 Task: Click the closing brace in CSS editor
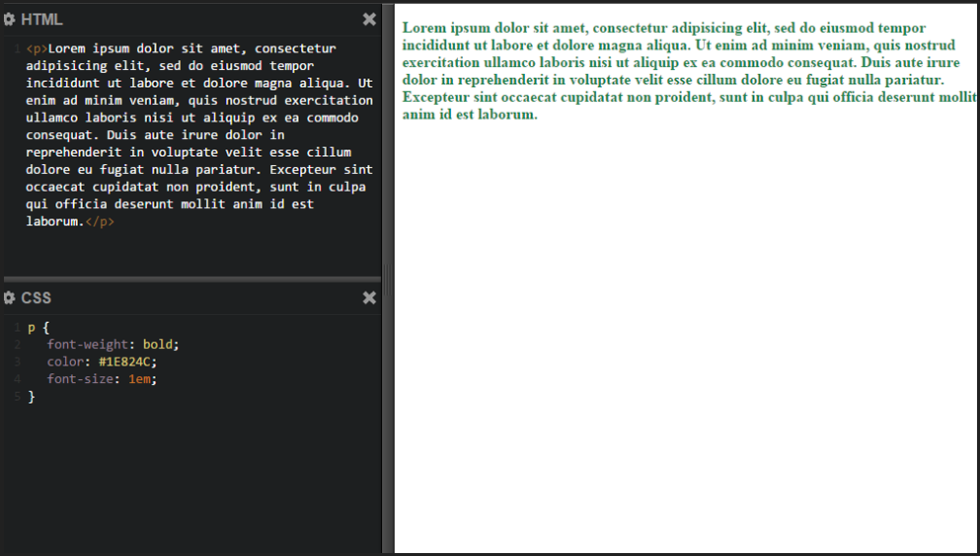tap(31, 396)
